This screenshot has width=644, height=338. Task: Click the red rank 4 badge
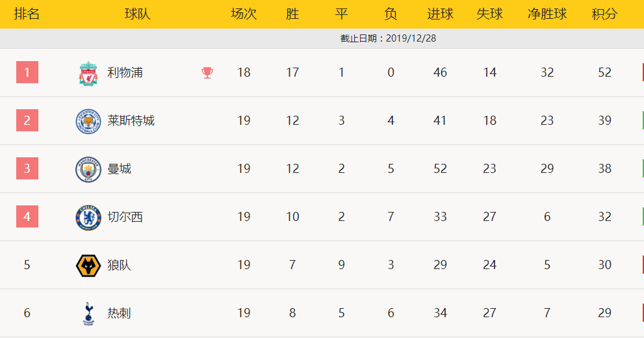[x=27, y=216]
